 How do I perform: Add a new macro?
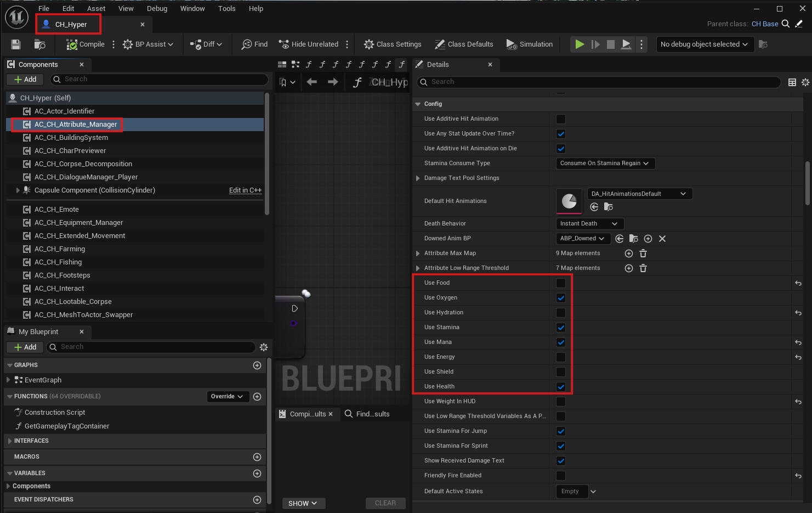pos(257,457)
